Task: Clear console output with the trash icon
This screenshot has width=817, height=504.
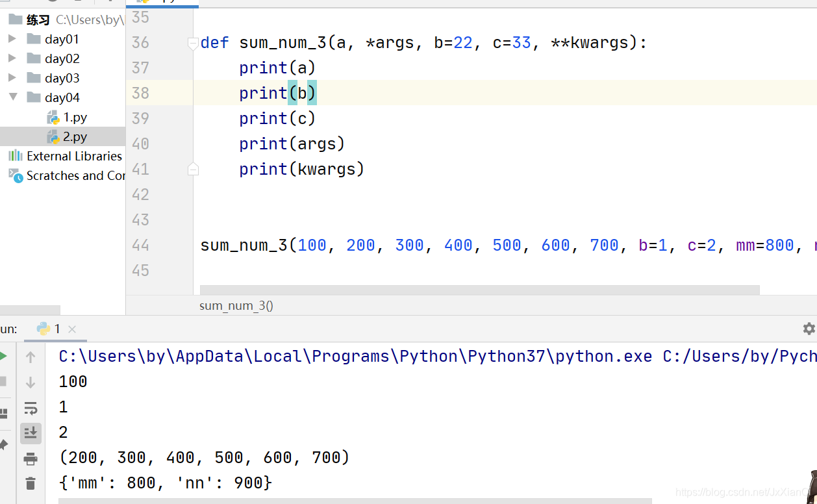Action: click(x=31, y=483)
